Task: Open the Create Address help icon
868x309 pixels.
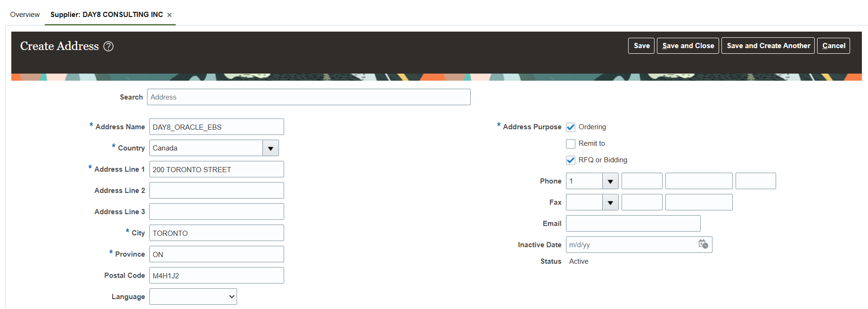Action: coord(108,46)
